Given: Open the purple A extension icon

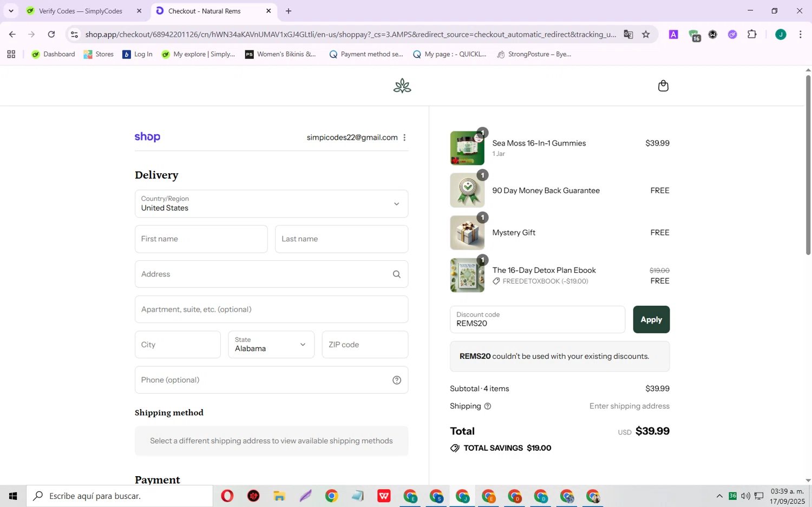Looking at the screenshot, I should pos(673,35).
